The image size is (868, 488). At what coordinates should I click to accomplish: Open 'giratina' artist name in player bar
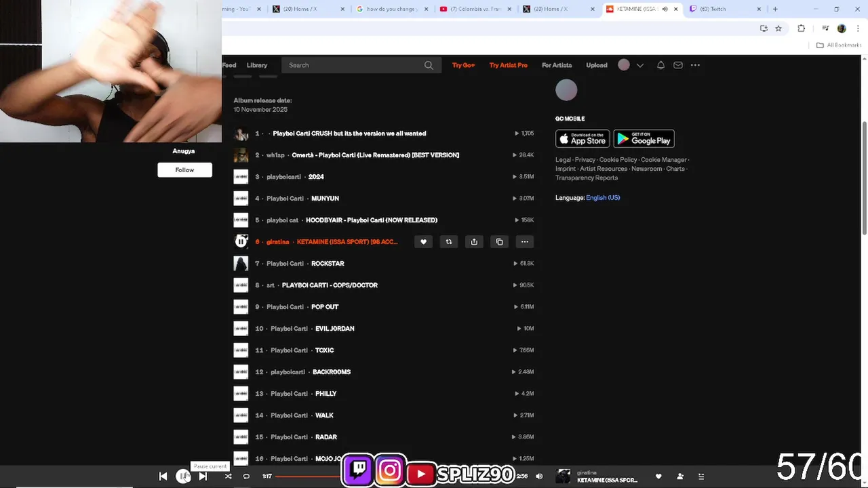(x=587, y=472)
